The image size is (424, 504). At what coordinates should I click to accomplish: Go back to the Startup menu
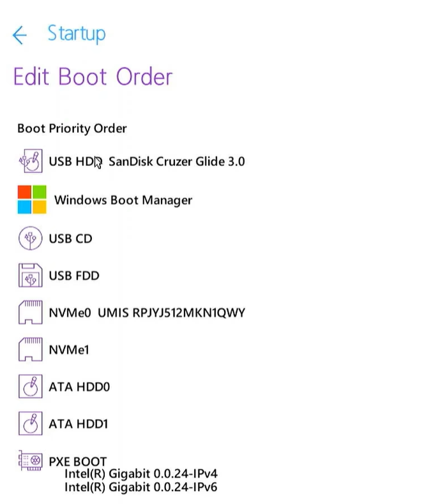[x=76, y=34]
